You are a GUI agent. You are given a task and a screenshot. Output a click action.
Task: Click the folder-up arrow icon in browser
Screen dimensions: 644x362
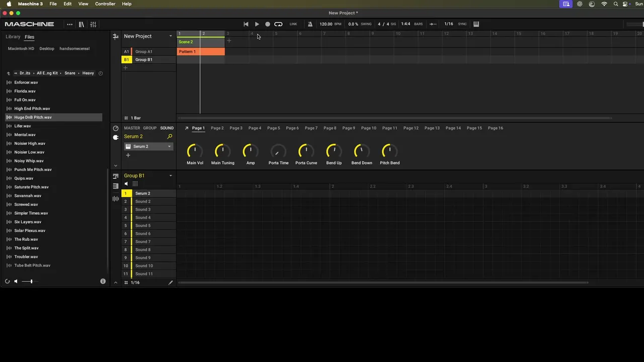pos(9,73)
